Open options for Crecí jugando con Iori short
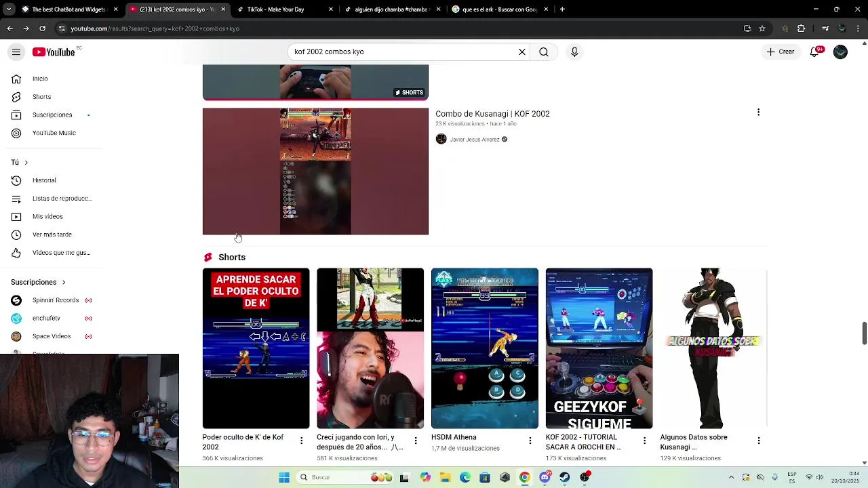The width and height of the screenshot is (868, 488). [416, 441]
